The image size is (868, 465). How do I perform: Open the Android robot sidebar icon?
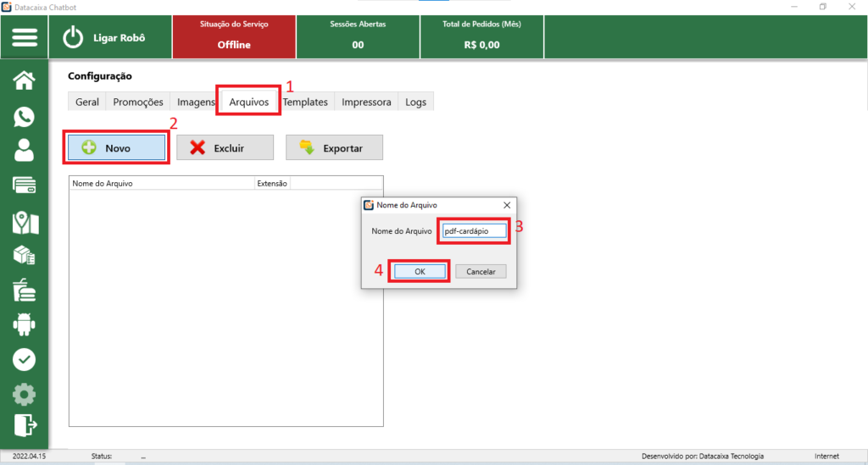(25, 324)
